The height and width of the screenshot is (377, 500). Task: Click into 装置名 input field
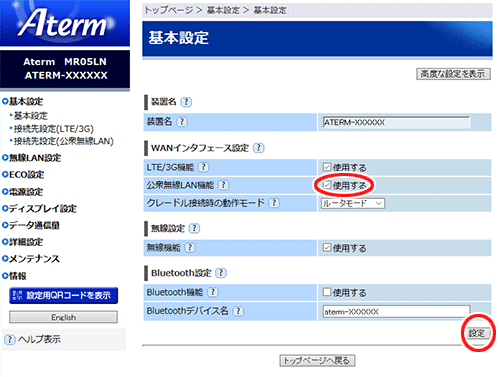(x=396, y=122)
